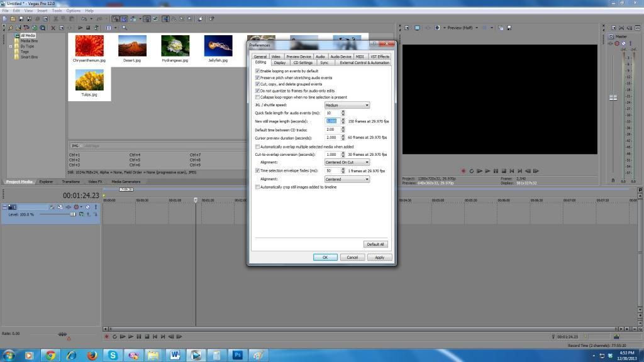This screenshot has height=362, width=644.
Task: Toggle Do not quantize to frames checkbox
Action: 257,90
